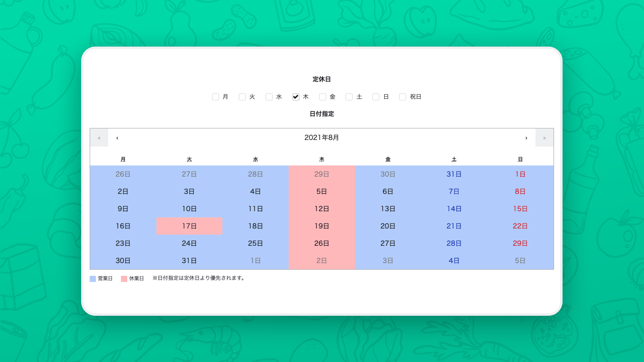Go to previous month with single arrow
The width and height of the screenshot is (644, 362).
tap(117, 138)
